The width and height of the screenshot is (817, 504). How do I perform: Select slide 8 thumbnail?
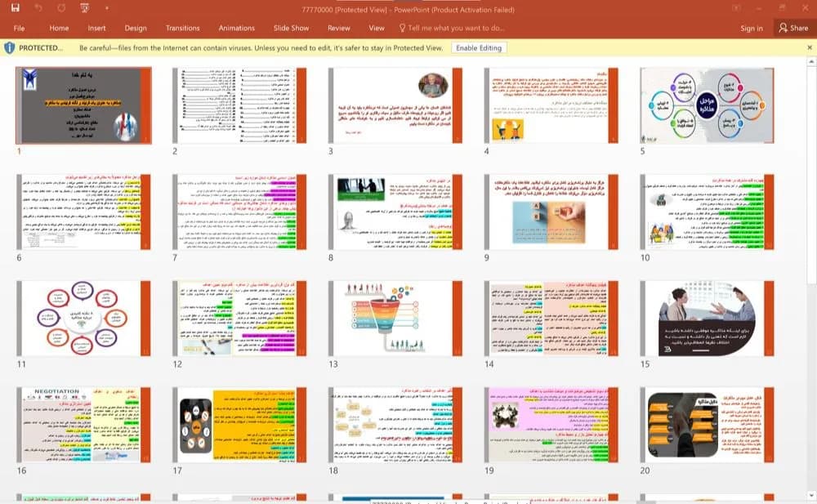click(395, 212)
